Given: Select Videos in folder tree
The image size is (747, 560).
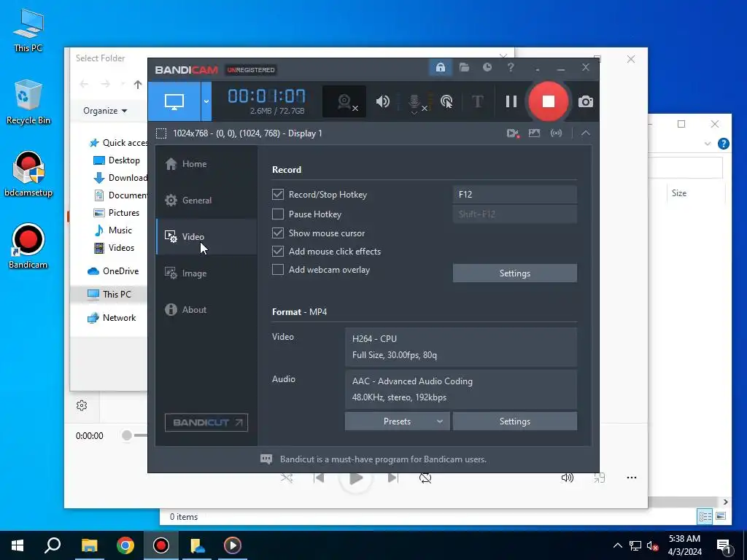Looking at the screenshot, I should click(x=115, y=248).
